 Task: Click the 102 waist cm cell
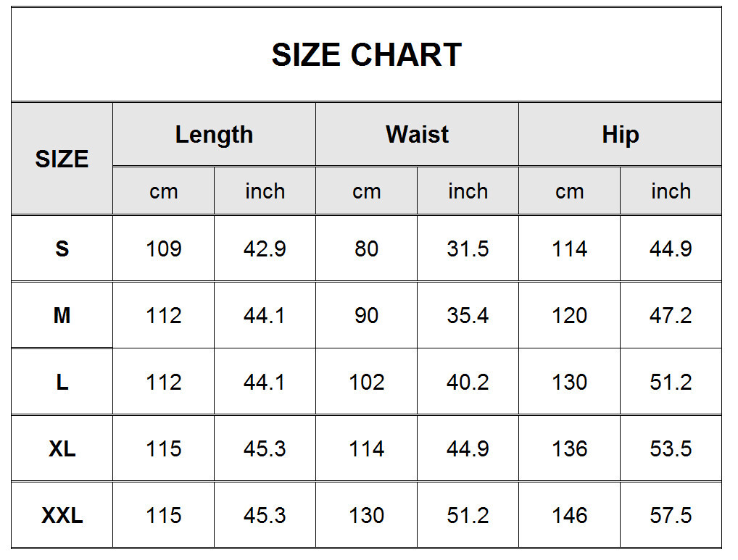pos(366,382)
